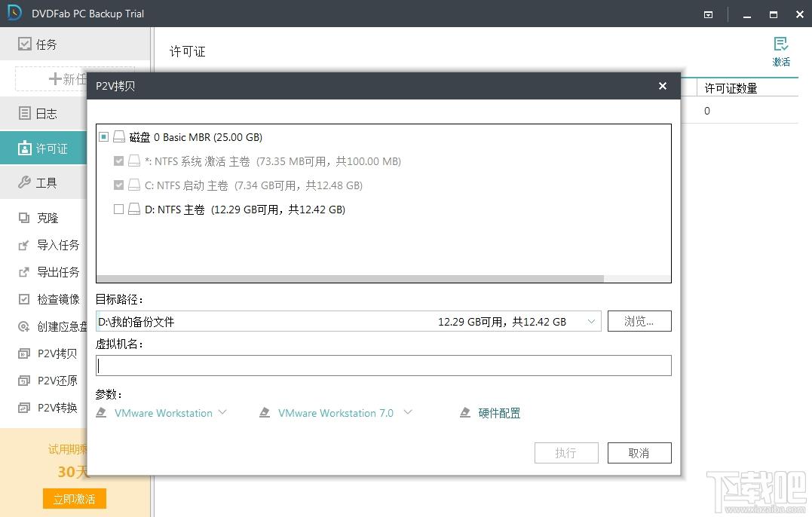Select the D: NTFS 主卷 row text

pos(245,210)
